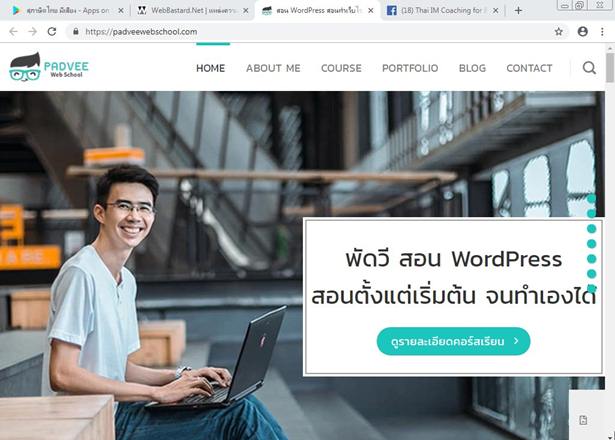Click the teal course details button
This screenshot has width=615, height=440.
tap(453, 341)
